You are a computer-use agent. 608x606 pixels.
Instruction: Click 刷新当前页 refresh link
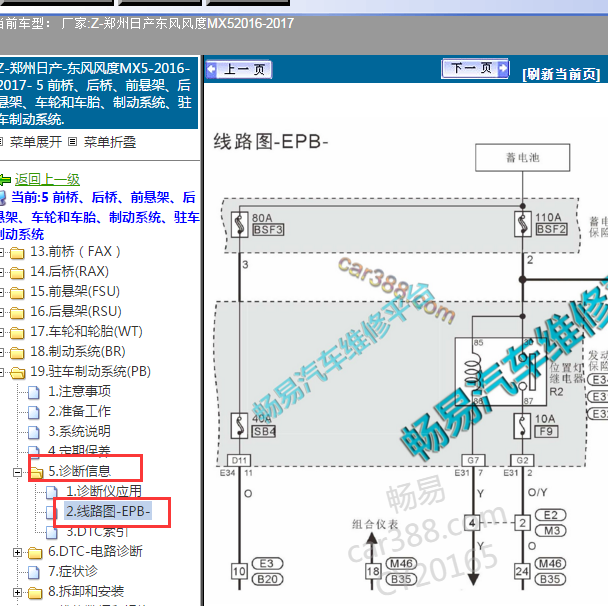(561, 74)
